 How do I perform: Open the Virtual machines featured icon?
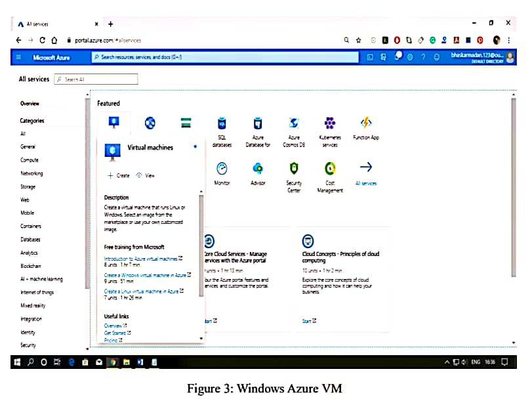pos(113,122)
